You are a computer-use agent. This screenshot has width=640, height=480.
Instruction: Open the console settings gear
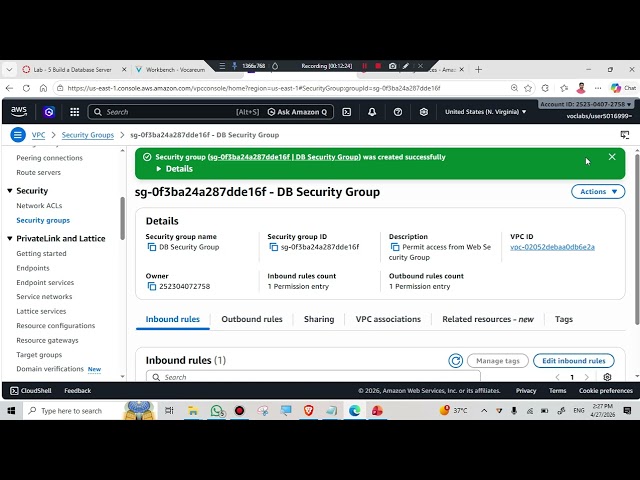tap(424, 112)
